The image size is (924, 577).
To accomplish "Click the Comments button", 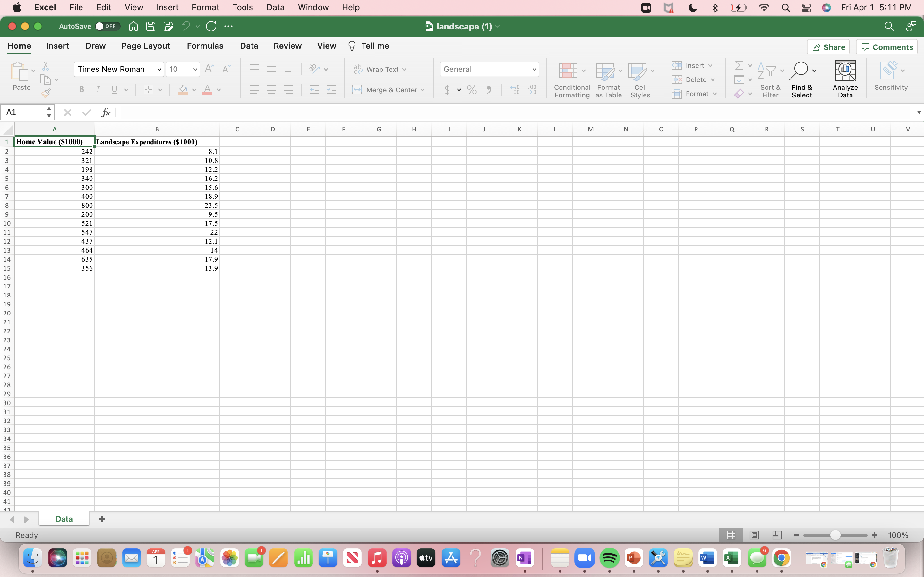I will tap(886, 46).
